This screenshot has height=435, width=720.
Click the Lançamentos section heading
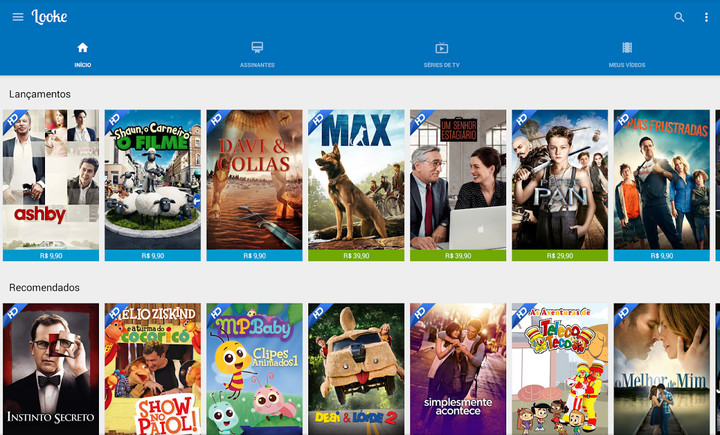click(40, 94)
